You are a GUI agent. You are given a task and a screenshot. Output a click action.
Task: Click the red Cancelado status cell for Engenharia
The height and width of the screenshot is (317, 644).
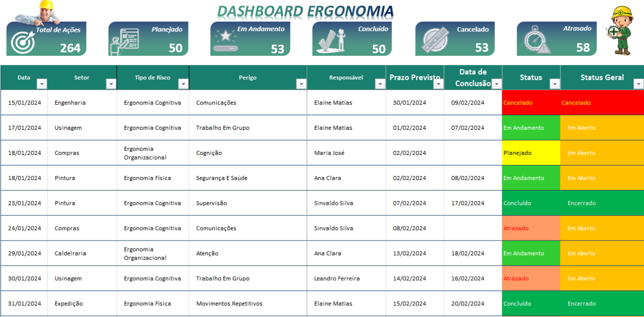click(x=531, y=103)
